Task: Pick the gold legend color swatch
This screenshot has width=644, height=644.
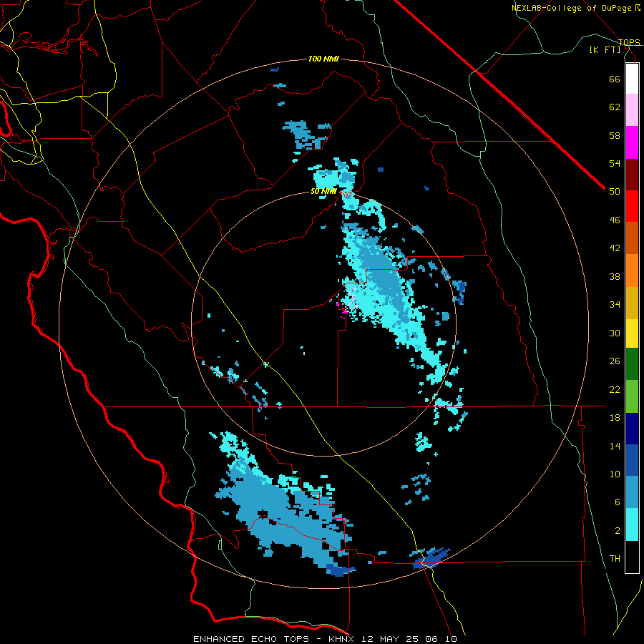Action: [x=632, y=303]
